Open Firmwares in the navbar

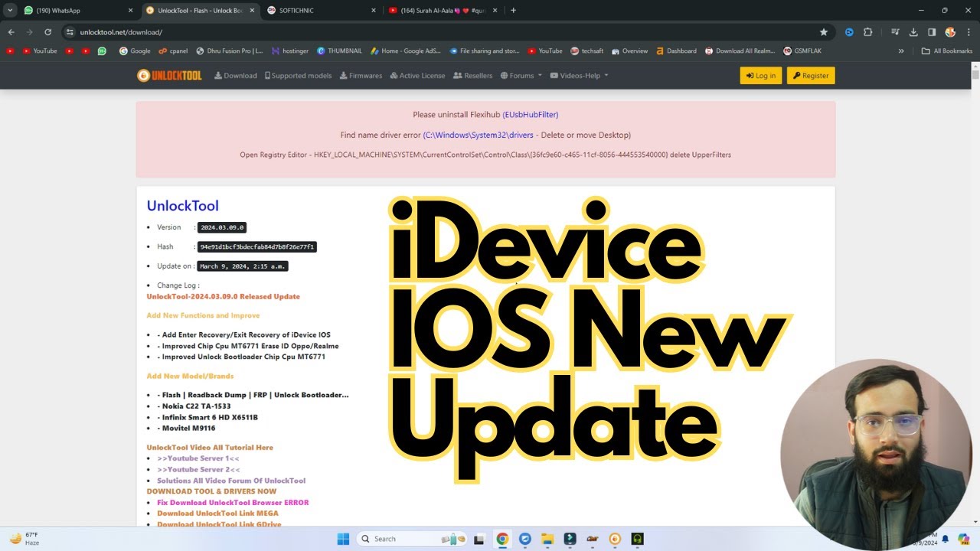[x=361, y=76]
